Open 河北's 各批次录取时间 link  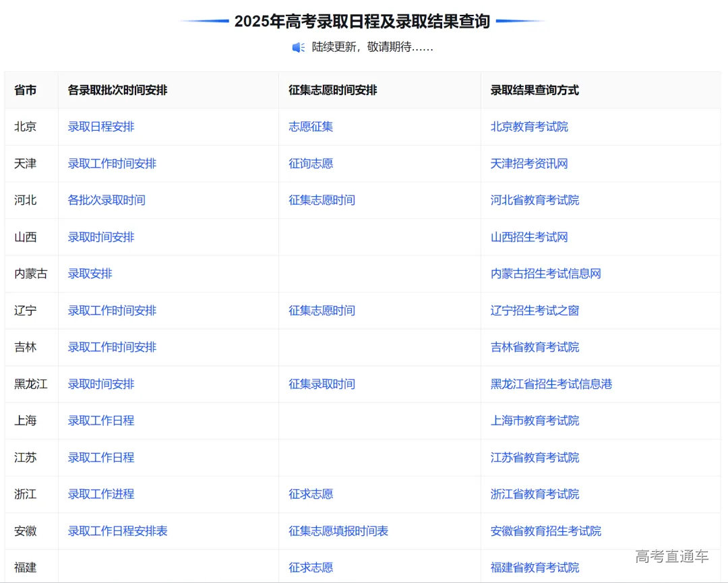coord(106,200)
